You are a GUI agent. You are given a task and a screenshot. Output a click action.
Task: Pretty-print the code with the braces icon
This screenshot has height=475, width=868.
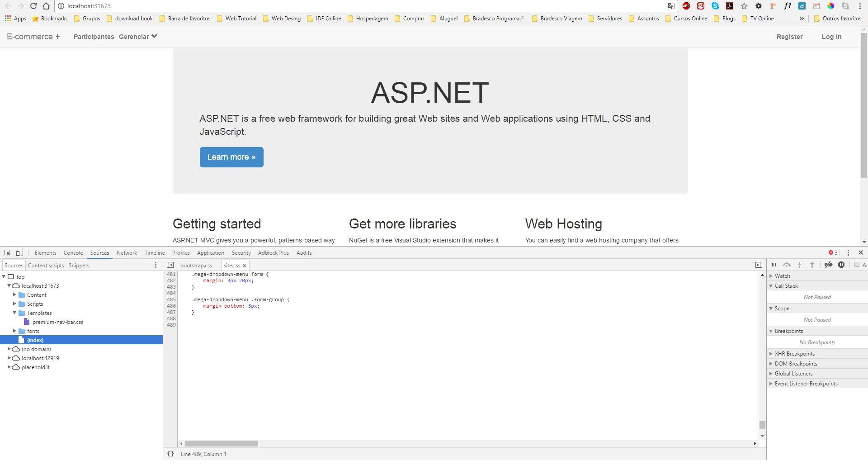click(x=170, y=454)
